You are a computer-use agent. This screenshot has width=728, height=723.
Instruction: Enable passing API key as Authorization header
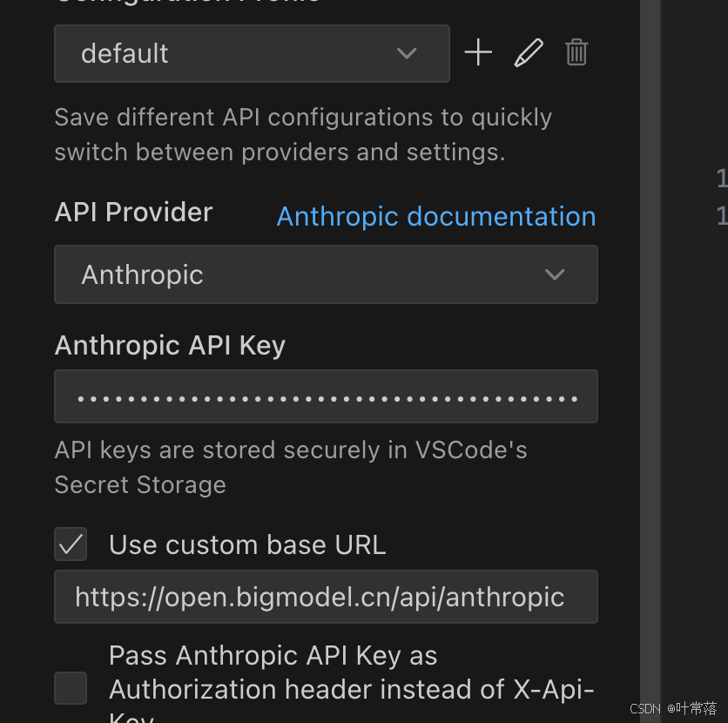70,688
